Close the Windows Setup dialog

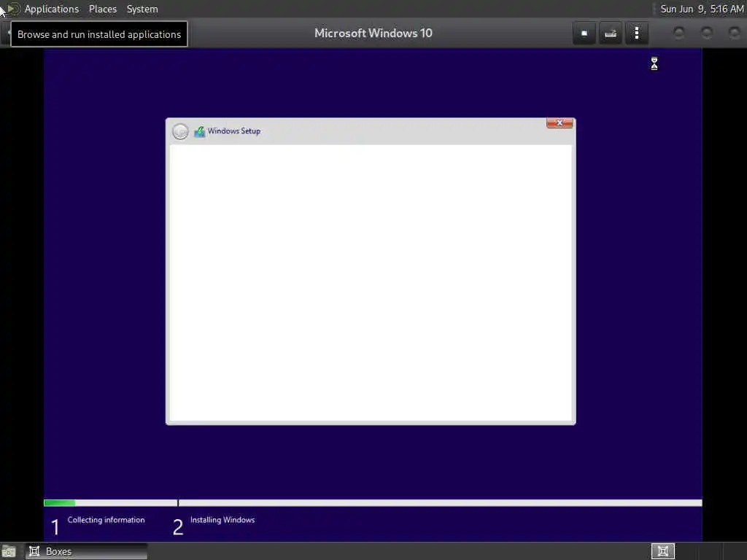560,122
